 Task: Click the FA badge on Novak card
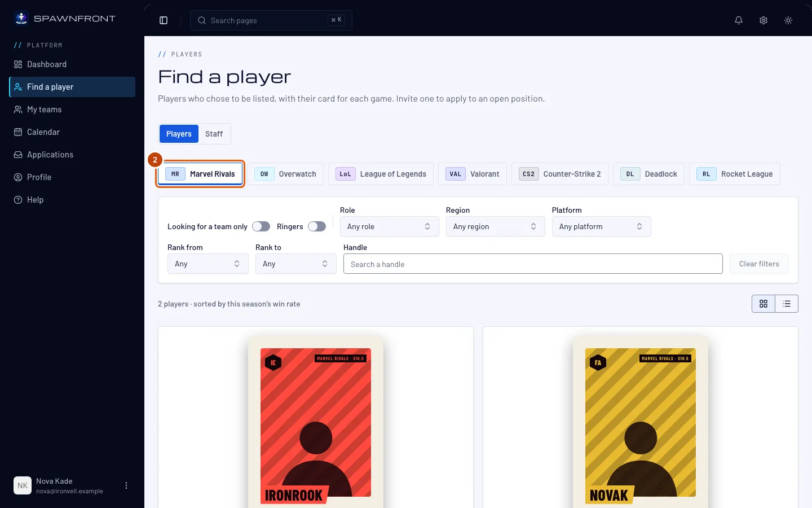pyautogui.click(x=598, y=362)
